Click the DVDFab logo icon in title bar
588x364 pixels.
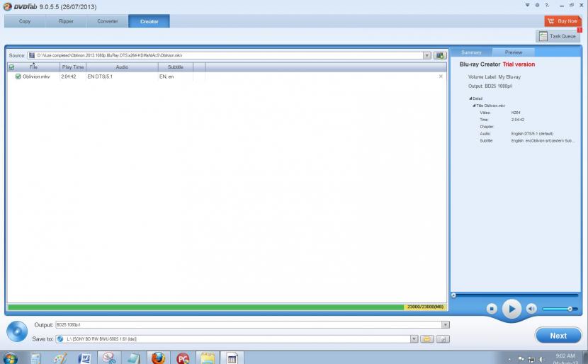8,6
